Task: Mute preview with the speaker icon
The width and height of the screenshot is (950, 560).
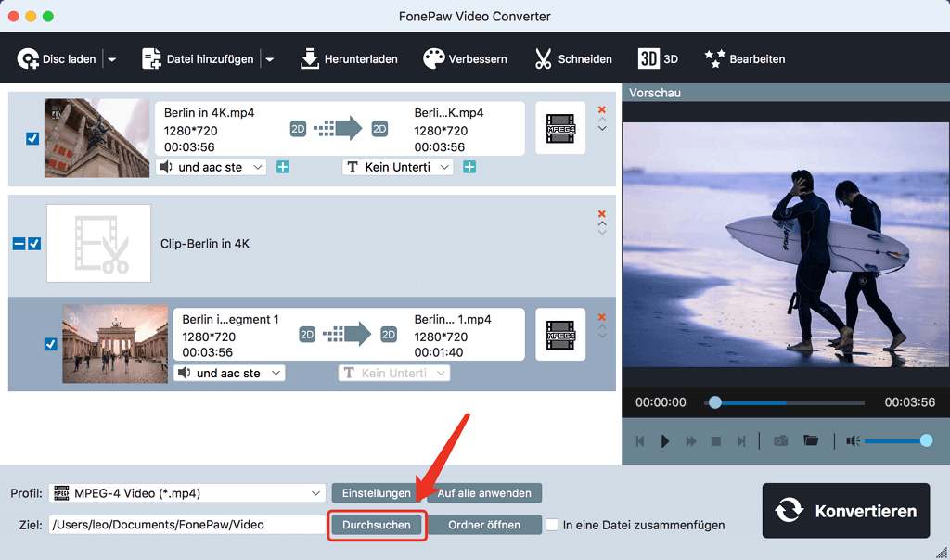Action: 854,441
